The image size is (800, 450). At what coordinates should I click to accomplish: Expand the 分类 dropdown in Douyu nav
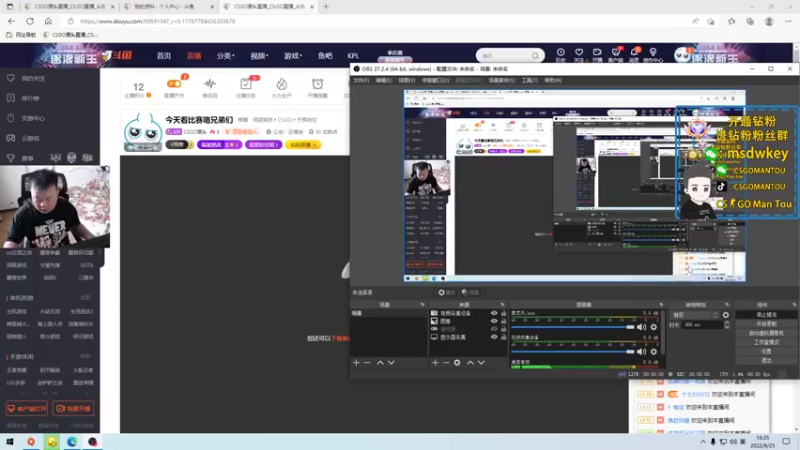[225, 56]
